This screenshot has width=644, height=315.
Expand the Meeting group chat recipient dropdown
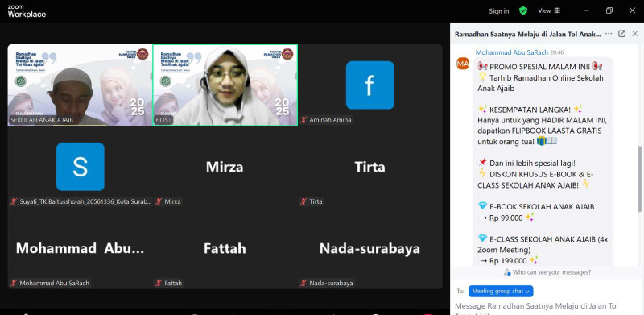point(501,291)
